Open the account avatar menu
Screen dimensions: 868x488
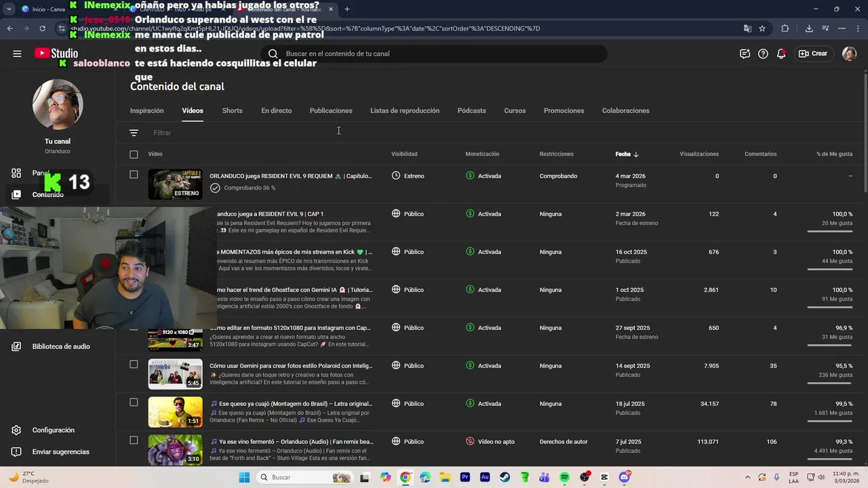click(849, 54)
